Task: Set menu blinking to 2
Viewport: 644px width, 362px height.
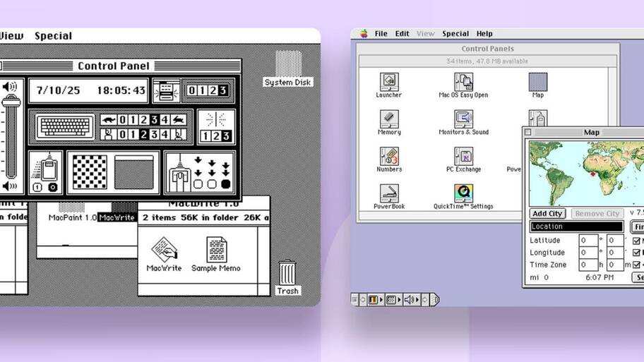Action: click(213, 90)
